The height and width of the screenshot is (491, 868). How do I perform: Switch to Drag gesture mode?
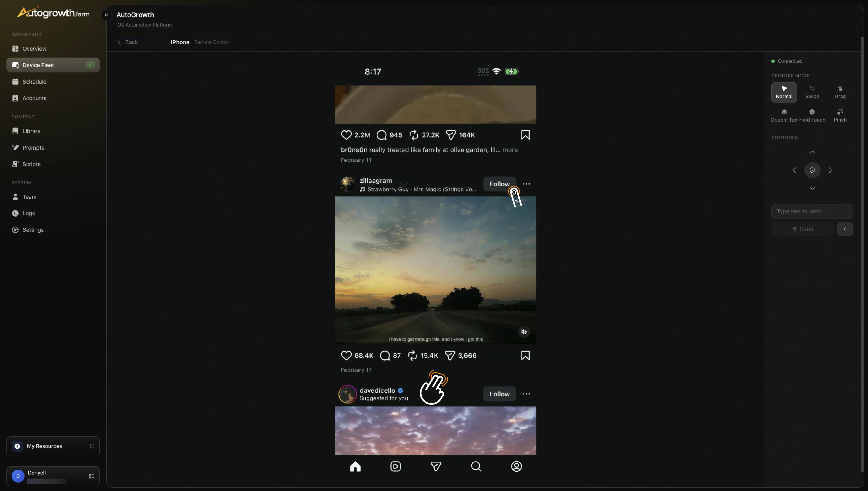(x=840, y=92)
